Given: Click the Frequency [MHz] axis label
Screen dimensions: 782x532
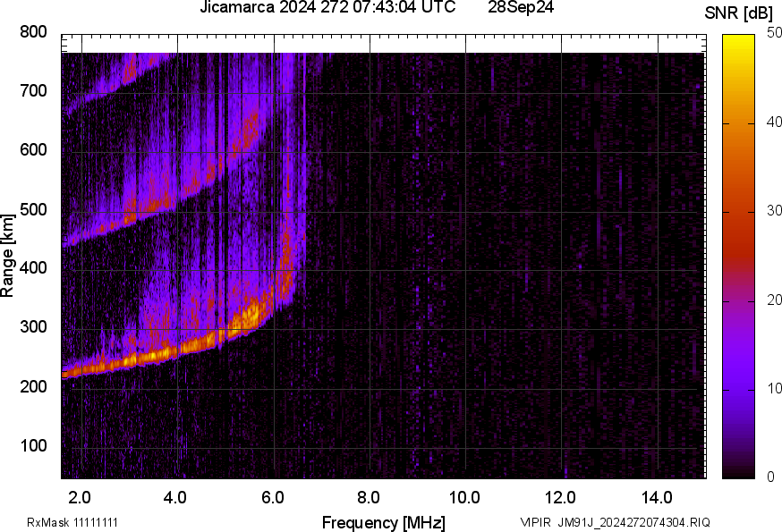Looking at the screenshot, I should tap(383, 522).
